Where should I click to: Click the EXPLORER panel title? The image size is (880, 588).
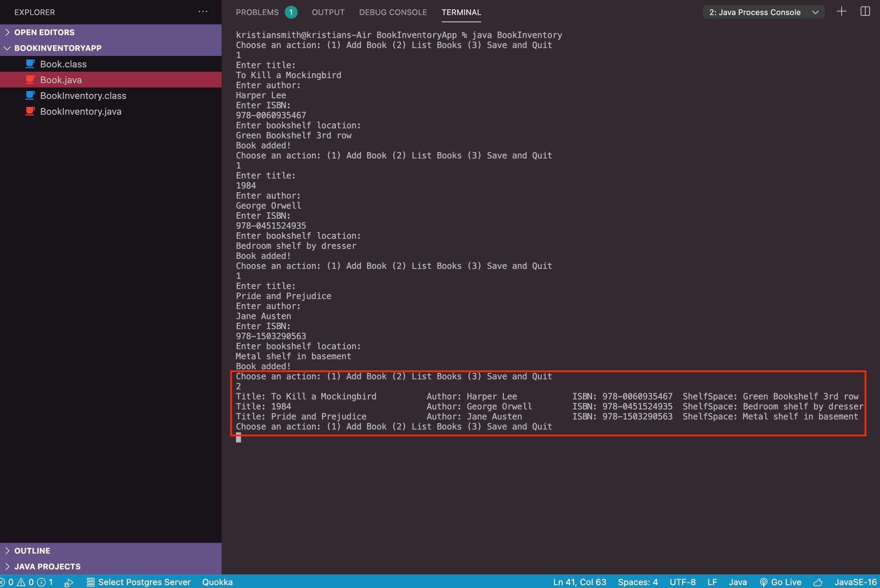click(34, 12)
